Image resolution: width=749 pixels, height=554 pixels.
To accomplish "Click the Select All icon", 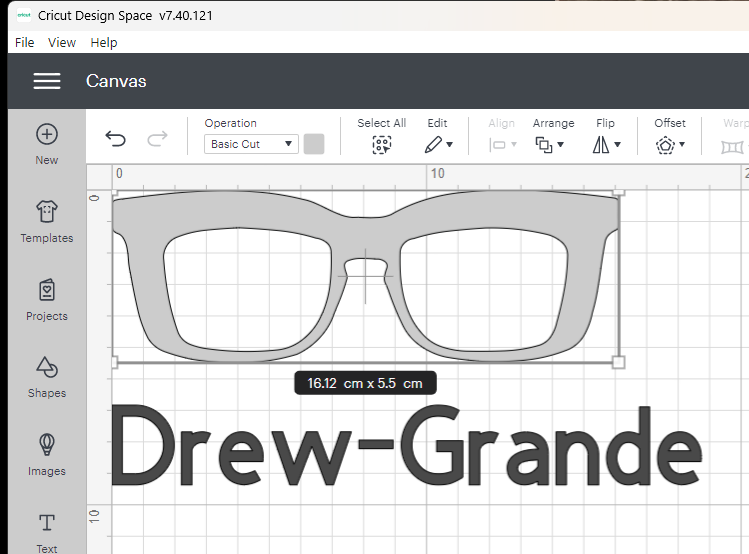I will [x=381, y=145].
